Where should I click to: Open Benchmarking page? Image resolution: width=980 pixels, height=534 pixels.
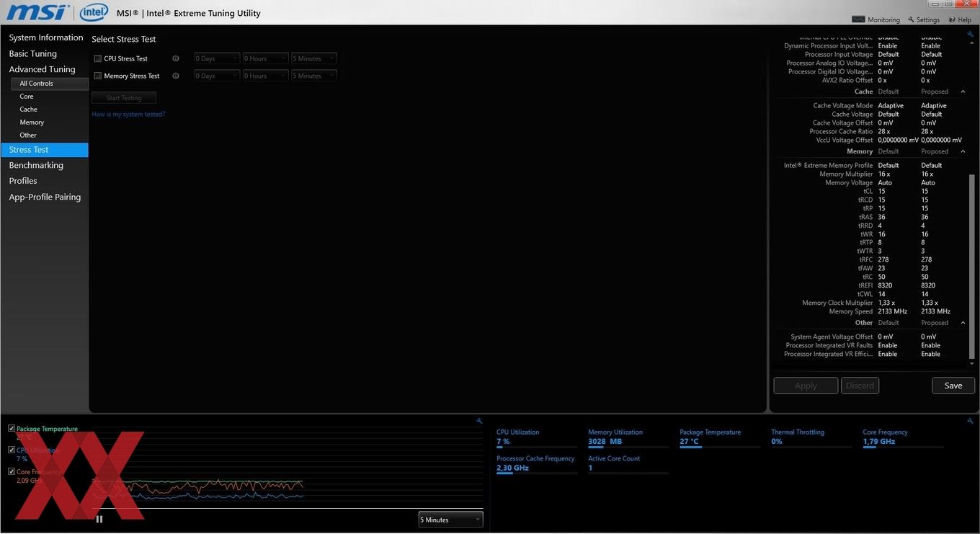click(36, 165)
